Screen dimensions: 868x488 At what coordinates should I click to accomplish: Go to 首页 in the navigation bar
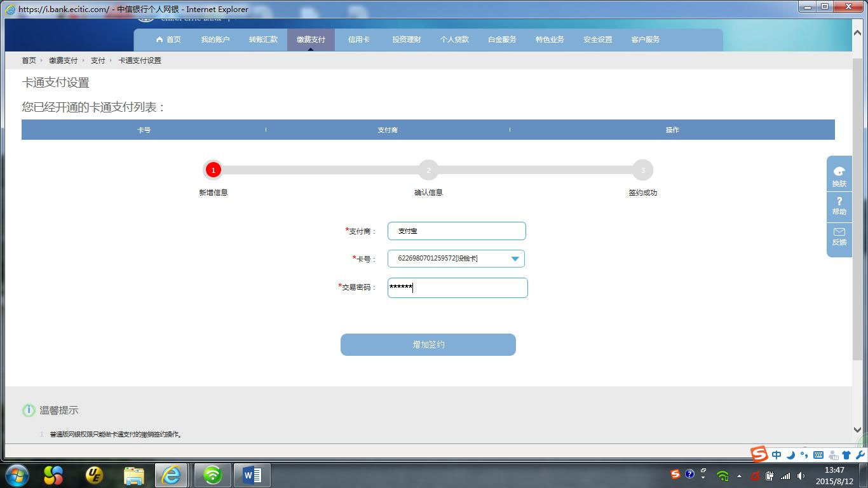(x=168, y=39)
